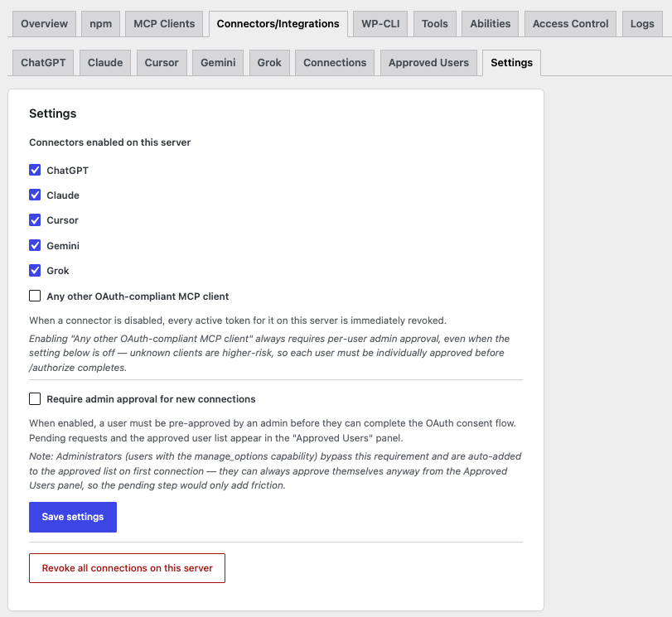Click 'Connectors enabled on this server' label
The image size is (672, 617).
(x=109, y=142)
